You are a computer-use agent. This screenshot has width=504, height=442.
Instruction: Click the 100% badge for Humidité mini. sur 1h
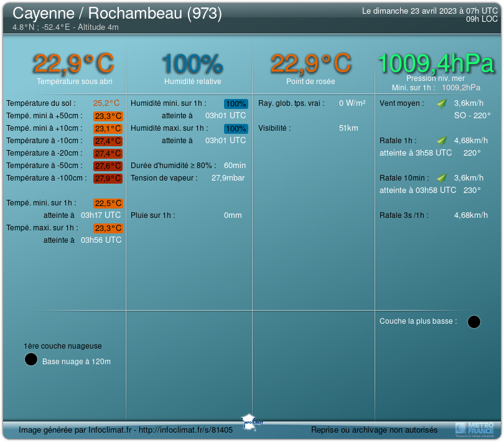click(236, 104)
